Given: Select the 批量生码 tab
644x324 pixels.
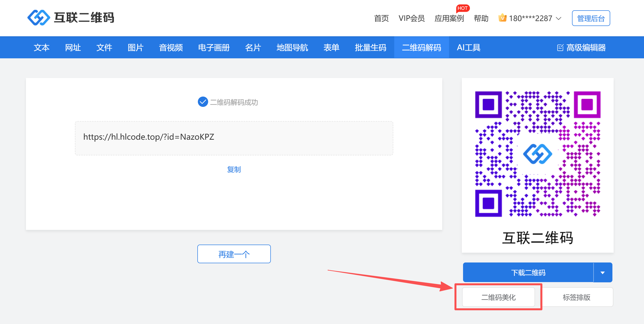Looking at the screenshot, I should pos(370,48).
